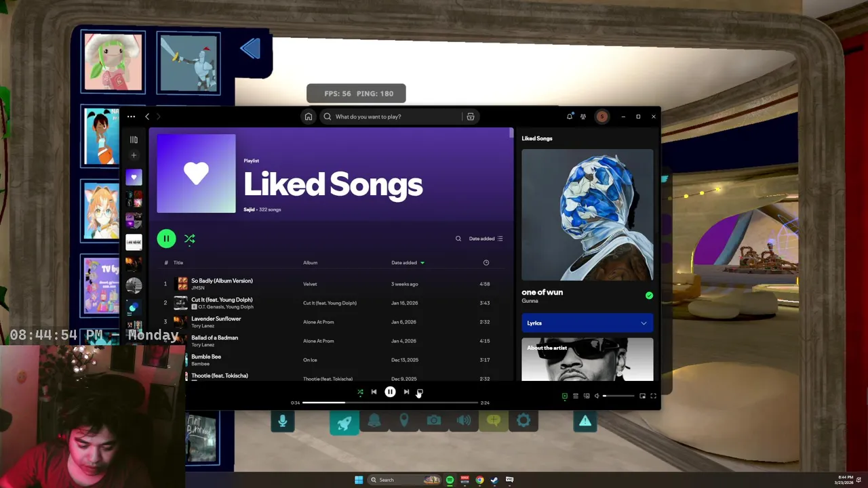Select Liked Songs heart in sidebar
868x488 pixels.
[134, 178]
